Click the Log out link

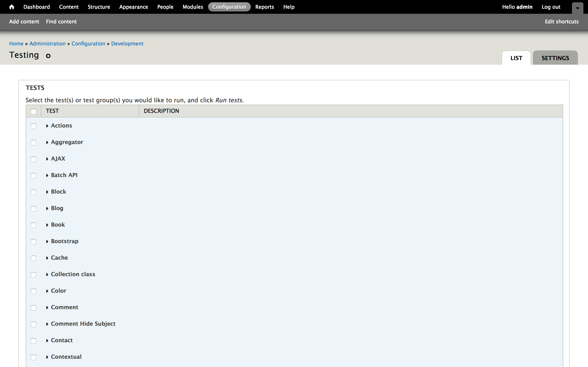(551, 7)
